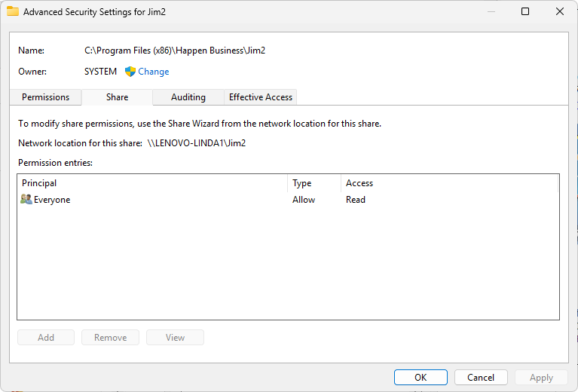Sort by the Principal column header
Viewport: 578px width, 392px height.
coord(151,183)
